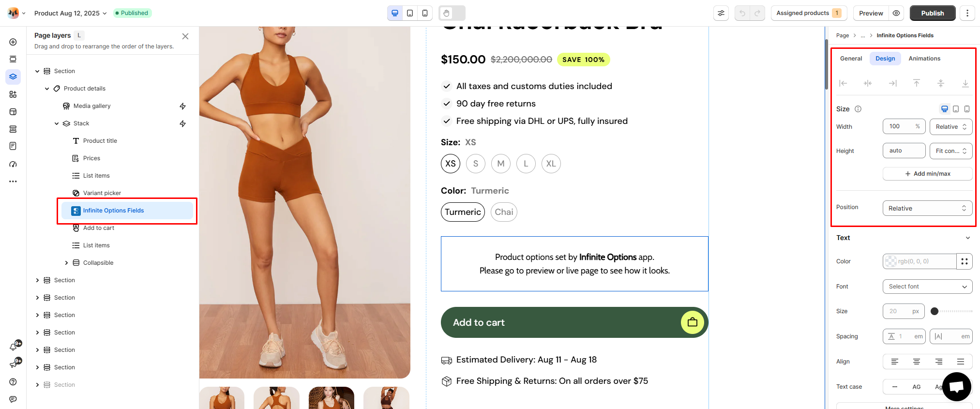Image resolution: width=980 pixels, height=409 pixels.
Task: Center-align text in Align options
Action: pos(917,362)
